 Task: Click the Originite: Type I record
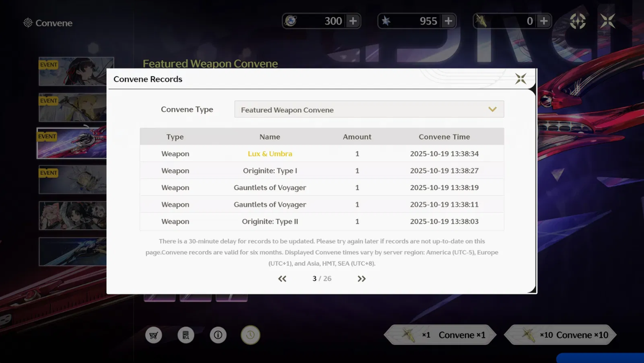click(x=270, y=171)
